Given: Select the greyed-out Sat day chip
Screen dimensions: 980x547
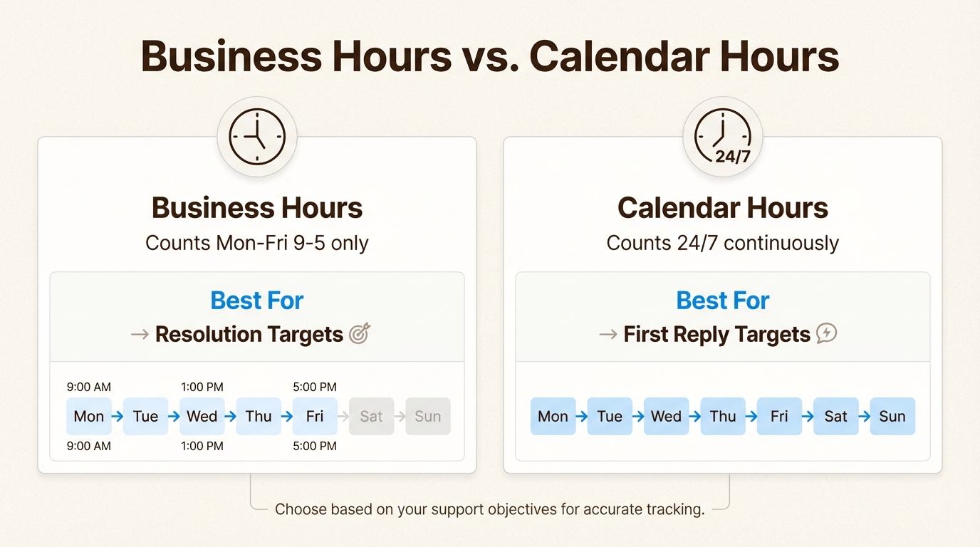Looking at the screenshot, I should (x=371, y=417).
